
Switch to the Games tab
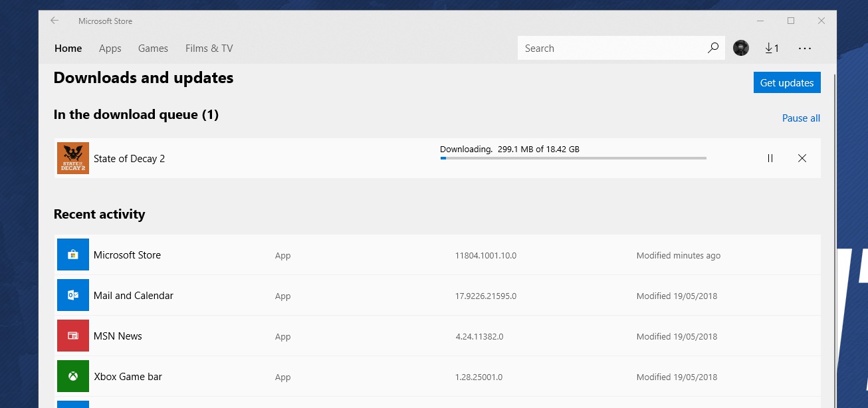153,48
